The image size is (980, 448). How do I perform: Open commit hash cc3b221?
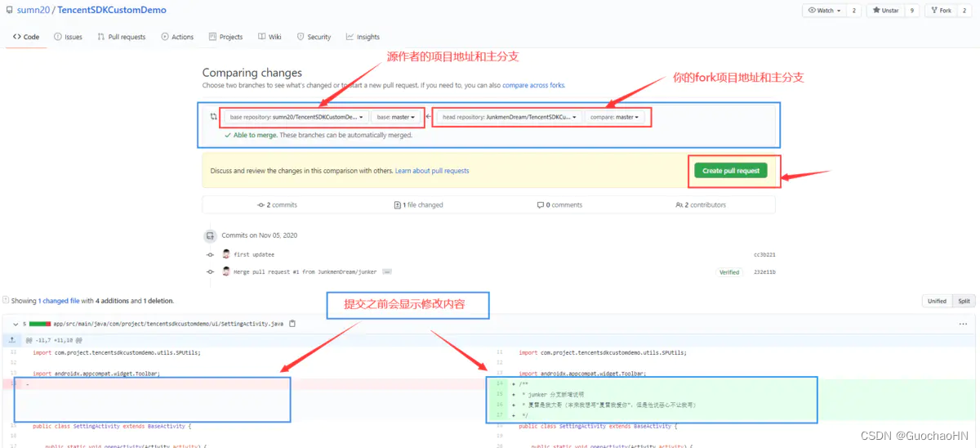(764, 254)
